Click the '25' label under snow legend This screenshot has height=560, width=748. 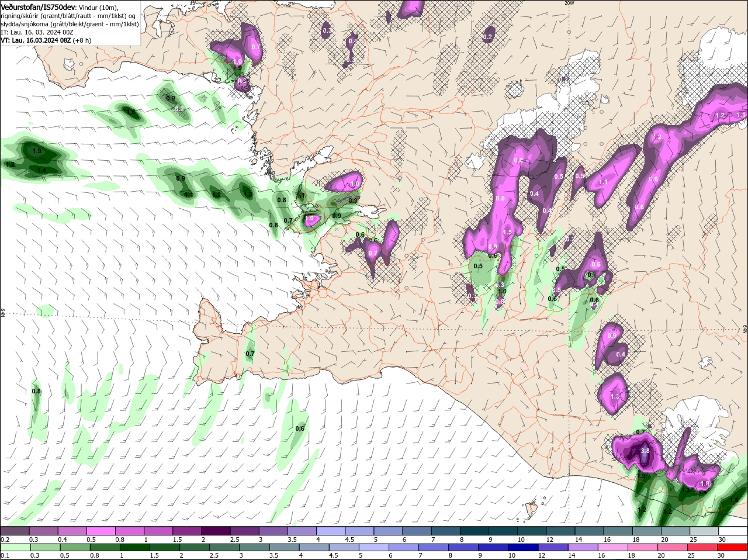click(692, 539)
